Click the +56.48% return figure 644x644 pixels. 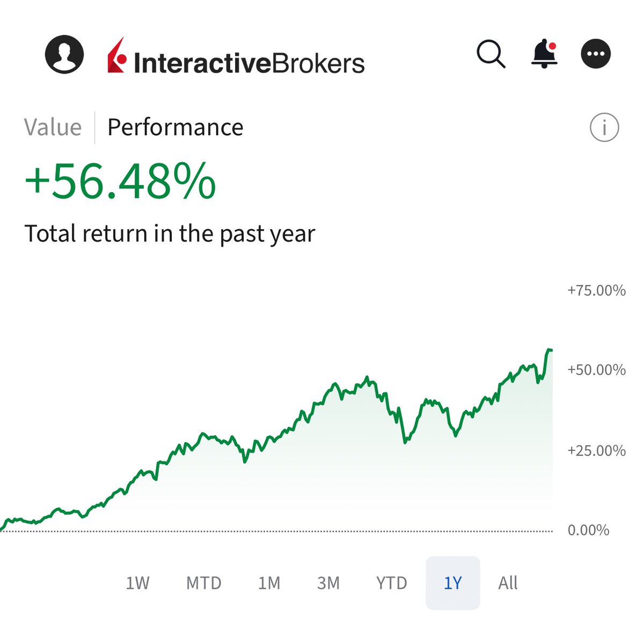120,181
